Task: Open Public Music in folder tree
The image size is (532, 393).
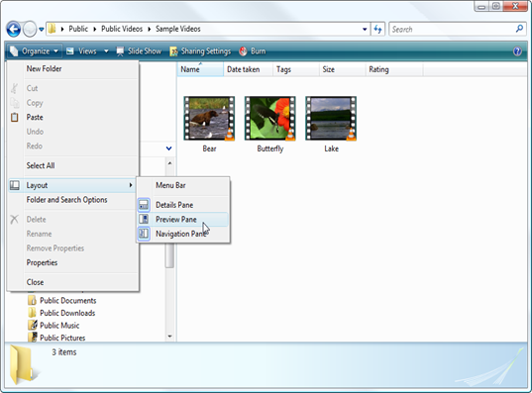Action: pos(59,326)
